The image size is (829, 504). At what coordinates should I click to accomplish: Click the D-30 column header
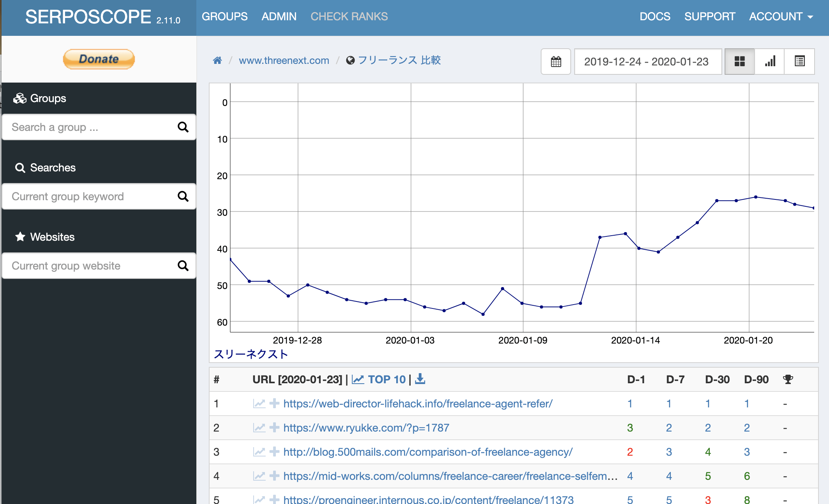click(717, 379)
